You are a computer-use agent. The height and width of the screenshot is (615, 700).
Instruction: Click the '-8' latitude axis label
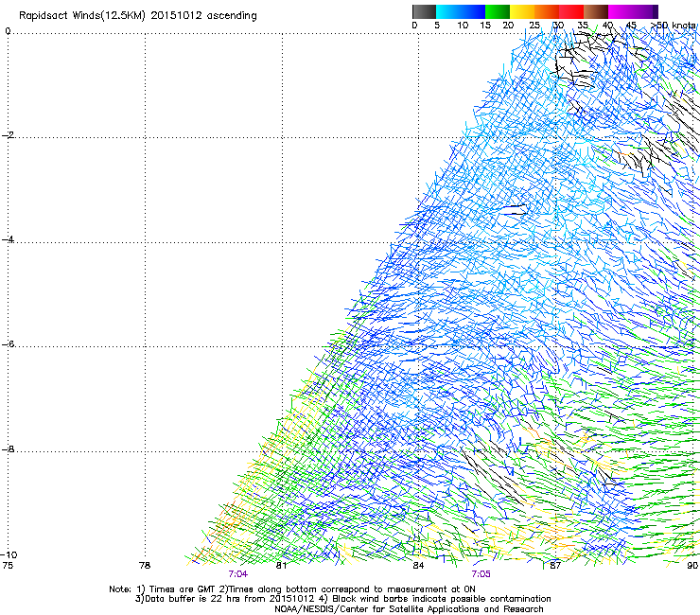(x=8, y=449)
